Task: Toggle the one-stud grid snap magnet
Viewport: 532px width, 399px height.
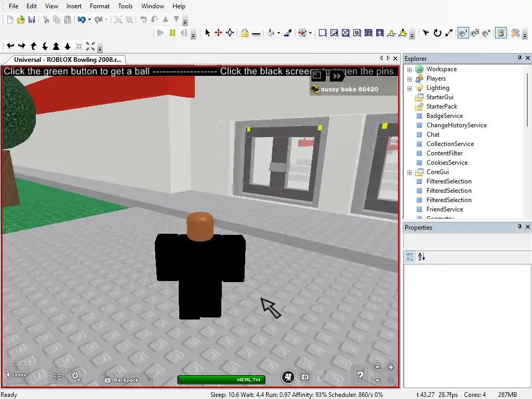Action: click(463, 33)
